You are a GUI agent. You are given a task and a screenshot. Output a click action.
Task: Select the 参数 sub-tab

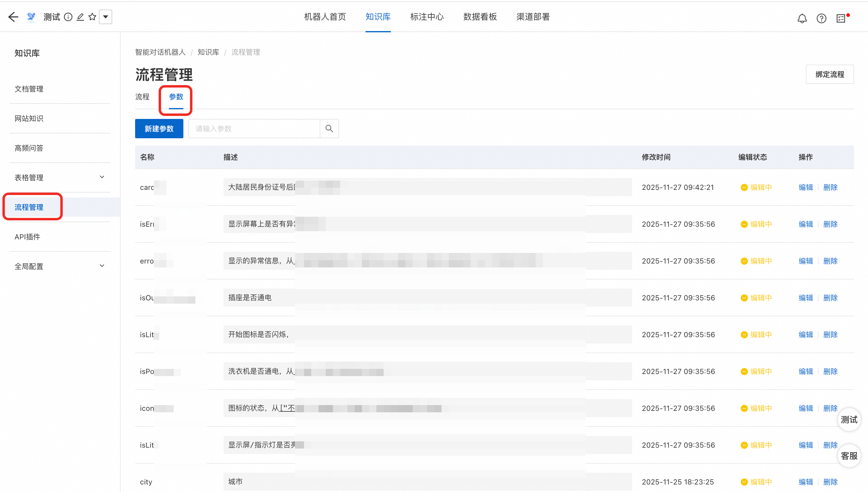[176, 97]
